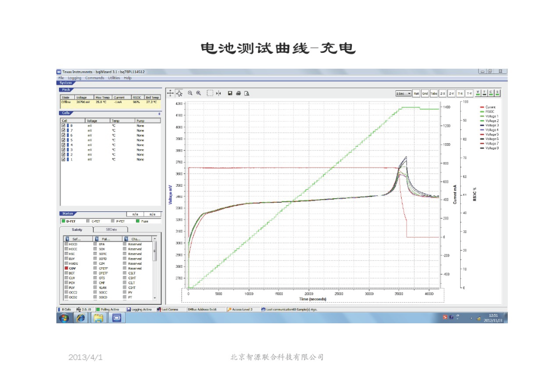Select the dashed rectangle zoom selection tool
This screenshot has height=392, width=554.
point(210,93)
